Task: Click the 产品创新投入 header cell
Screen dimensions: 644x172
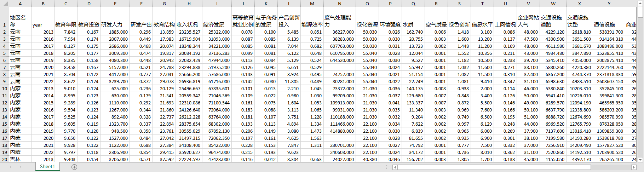Action: point(289,18)
